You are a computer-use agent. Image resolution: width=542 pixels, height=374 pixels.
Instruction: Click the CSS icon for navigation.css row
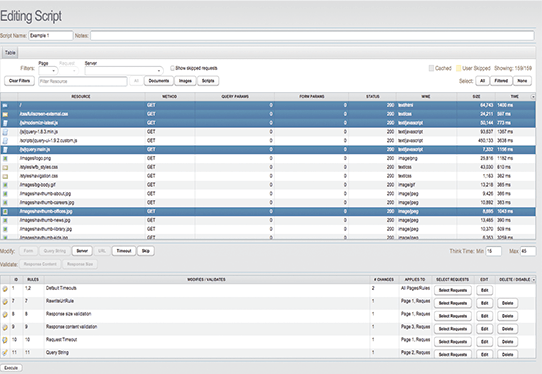5,176
